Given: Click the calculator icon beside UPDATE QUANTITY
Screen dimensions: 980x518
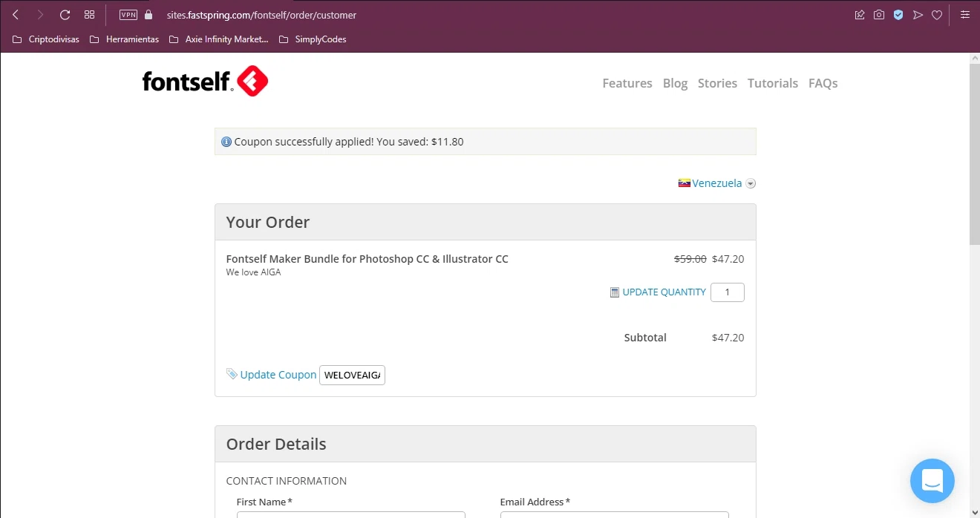Looking at the screenshot, I should coord(615,292).
